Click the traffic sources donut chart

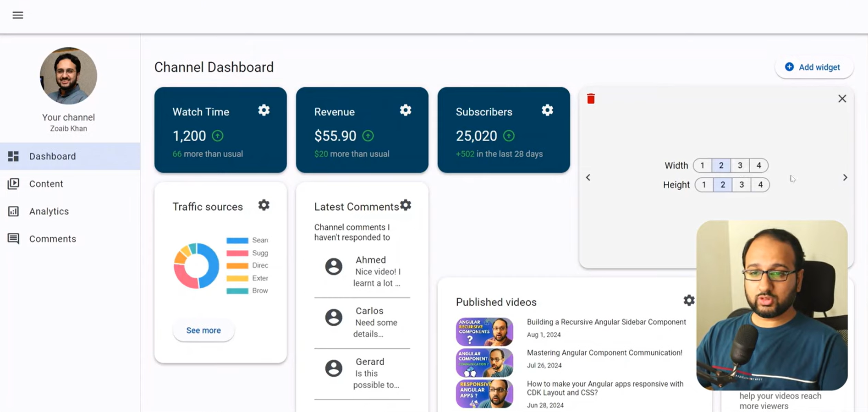(x=197, y=266)
